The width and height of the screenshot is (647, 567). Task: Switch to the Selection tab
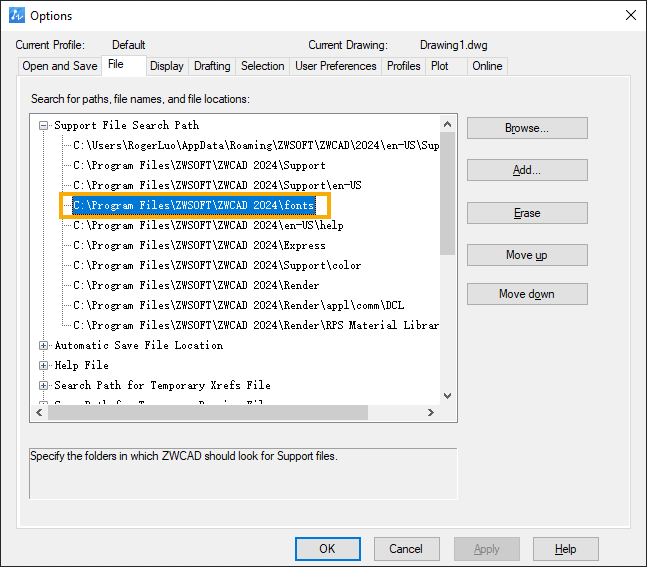pos(262,66)
